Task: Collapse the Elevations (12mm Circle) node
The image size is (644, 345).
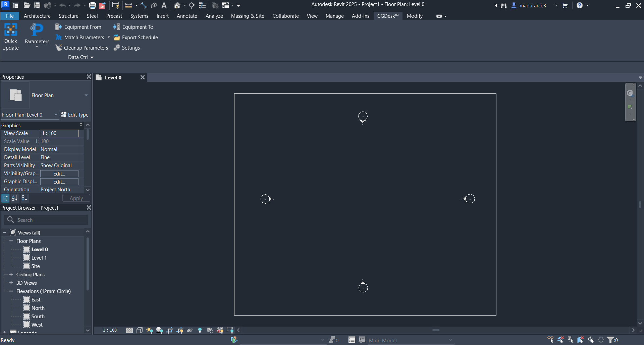Action: pos(11,291)
